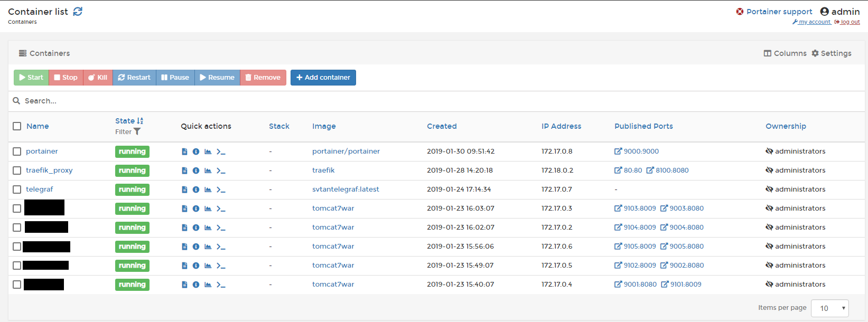Image resolution: width=868 pixels, height=322 pixels.
Task: Sort the table by Created column
Action: click(442, 126)
